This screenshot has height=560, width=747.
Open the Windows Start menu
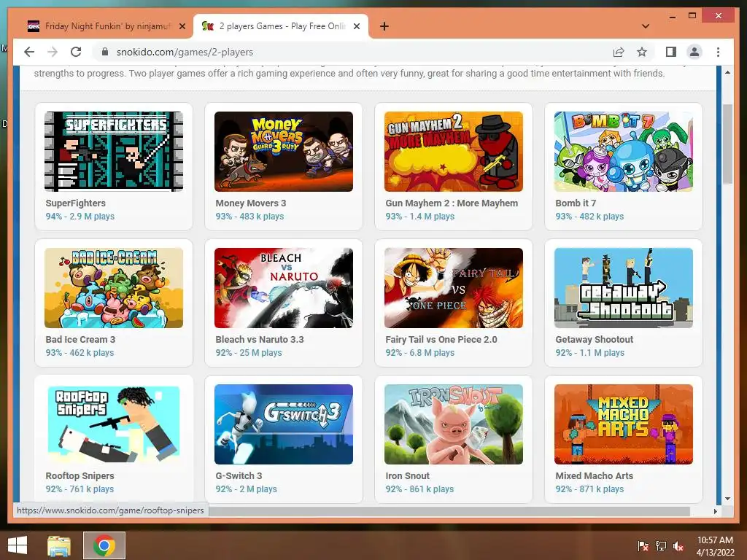pos(18,545)
